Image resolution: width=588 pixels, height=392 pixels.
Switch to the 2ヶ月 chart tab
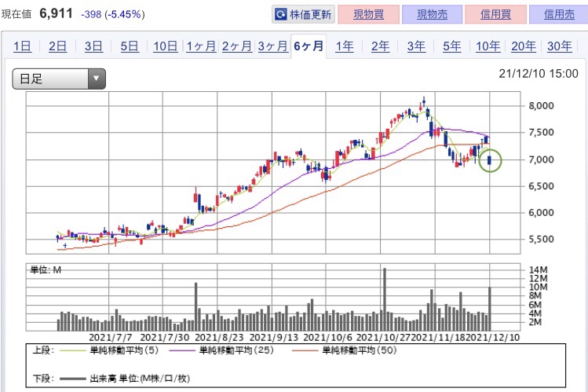[x=237, y=46]
